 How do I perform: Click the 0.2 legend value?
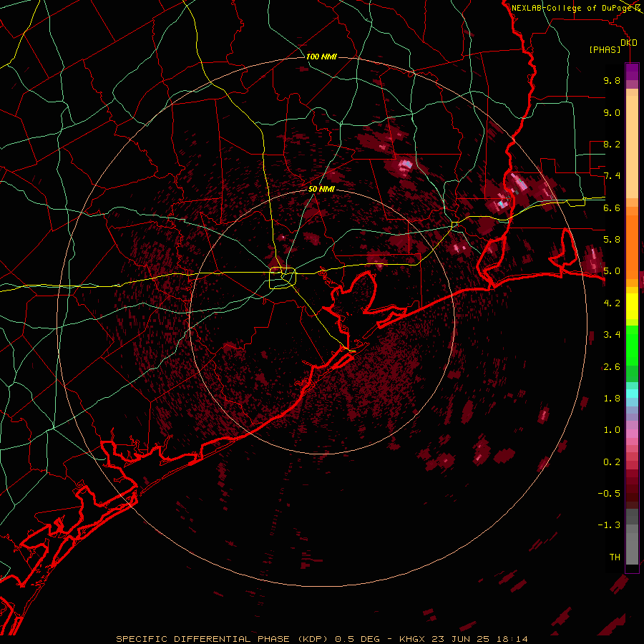pos(612,462)
